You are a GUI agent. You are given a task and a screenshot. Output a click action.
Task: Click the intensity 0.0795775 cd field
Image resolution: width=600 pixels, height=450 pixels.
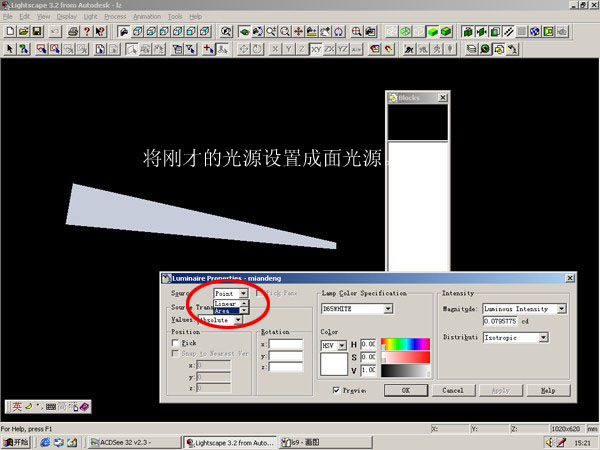coord(501,321)
